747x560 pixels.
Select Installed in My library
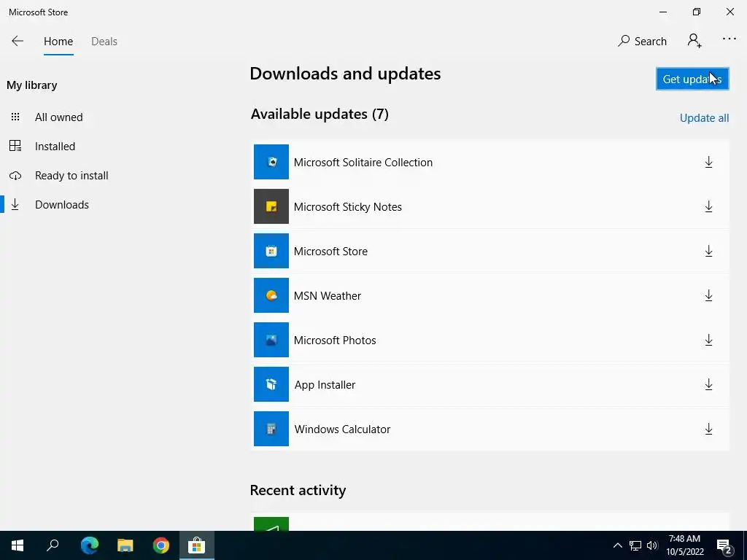(x=55, y=146)
